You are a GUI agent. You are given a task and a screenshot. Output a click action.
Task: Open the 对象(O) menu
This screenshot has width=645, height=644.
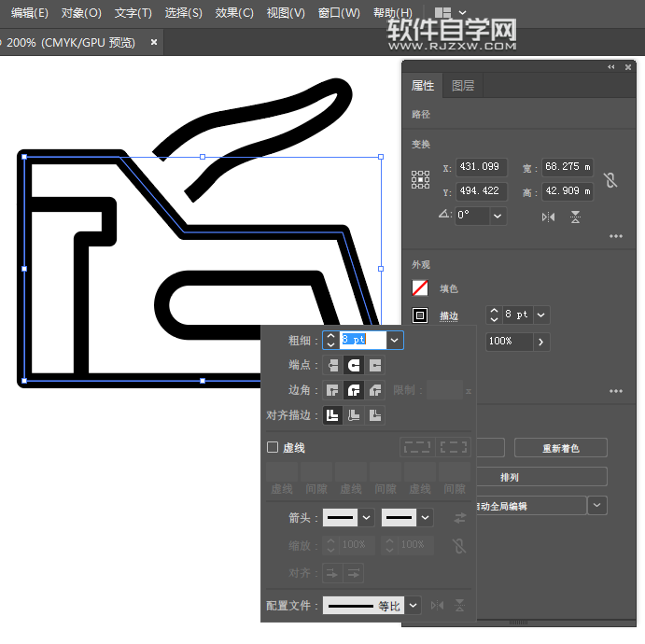pyautogui.click(x=81, y=13)
